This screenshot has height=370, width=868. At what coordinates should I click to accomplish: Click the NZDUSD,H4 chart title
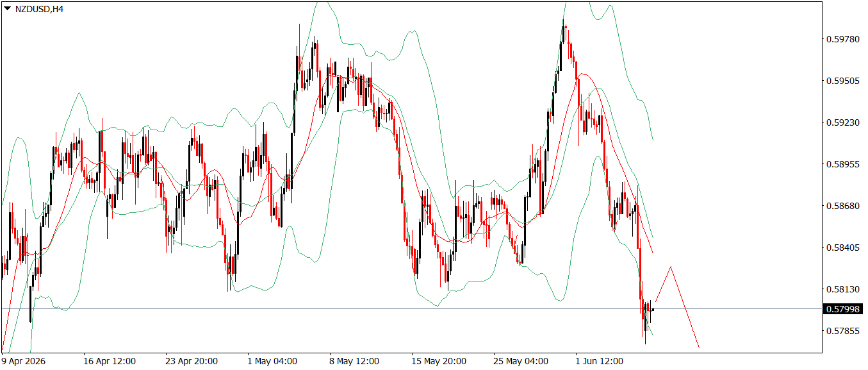point(39,8)
